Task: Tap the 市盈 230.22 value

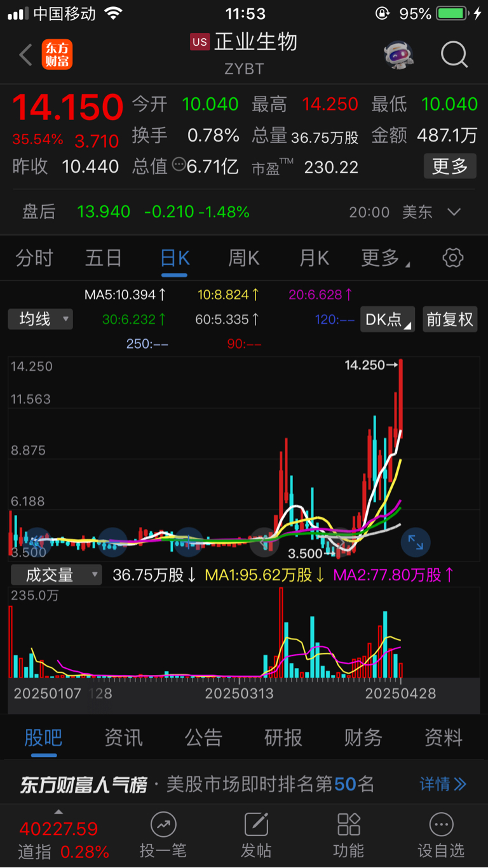Action: pyautogui.click(x=331, y=167)
